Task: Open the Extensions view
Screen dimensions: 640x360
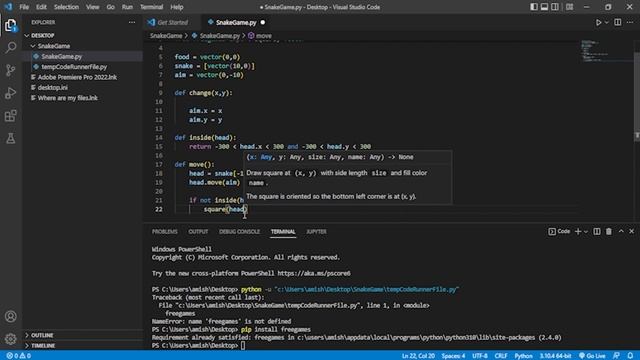Action: tap(11, 116)
